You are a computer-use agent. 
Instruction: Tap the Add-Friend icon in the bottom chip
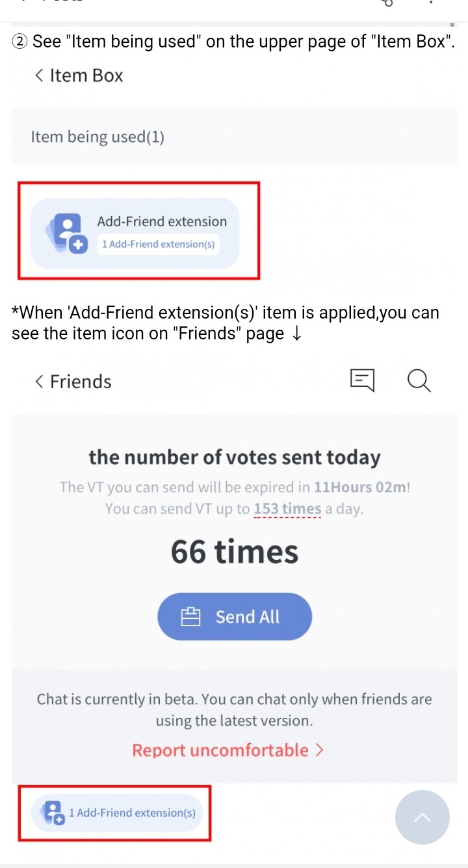click(53, 813)
